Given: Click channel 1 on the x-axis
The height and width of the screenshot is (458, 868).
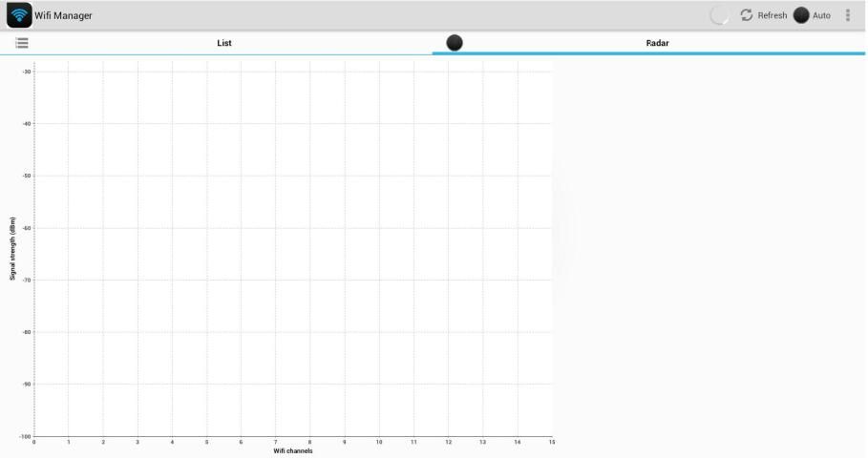Looking at the screenshot, I should [x=69, y=442].
